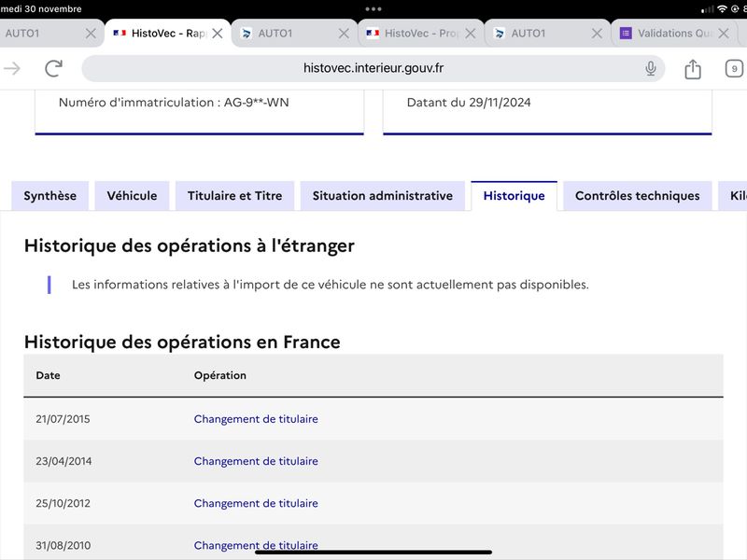Tap the forward navigation arrow
747x560 pixels.
(x=12, y=68)
